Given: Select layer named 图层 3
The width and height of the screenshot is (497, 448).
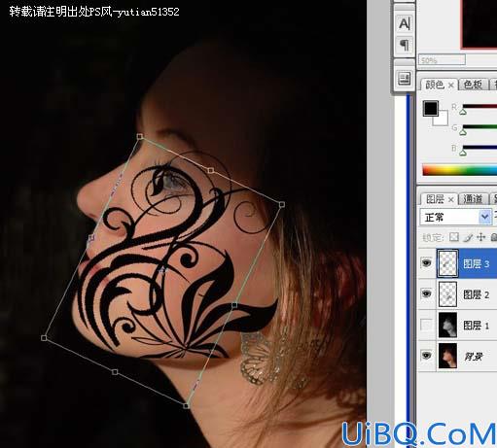Looking at the screenshot, I should click(476, 263).
